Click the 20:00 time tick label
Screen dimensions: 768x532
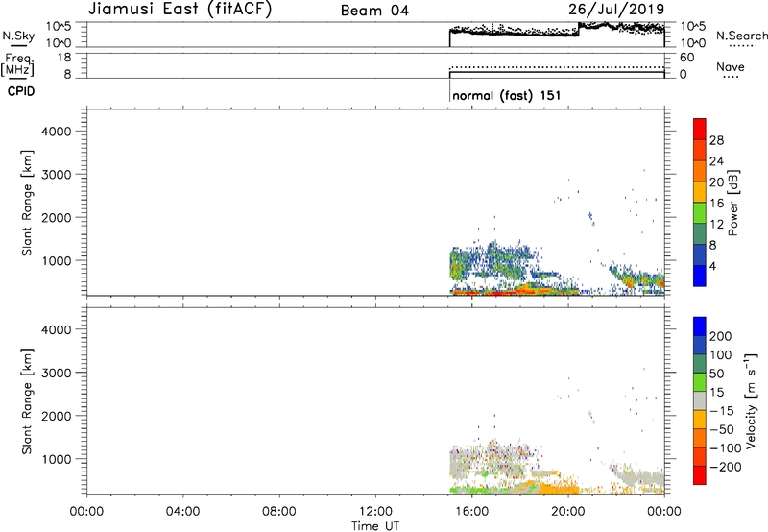568,512
